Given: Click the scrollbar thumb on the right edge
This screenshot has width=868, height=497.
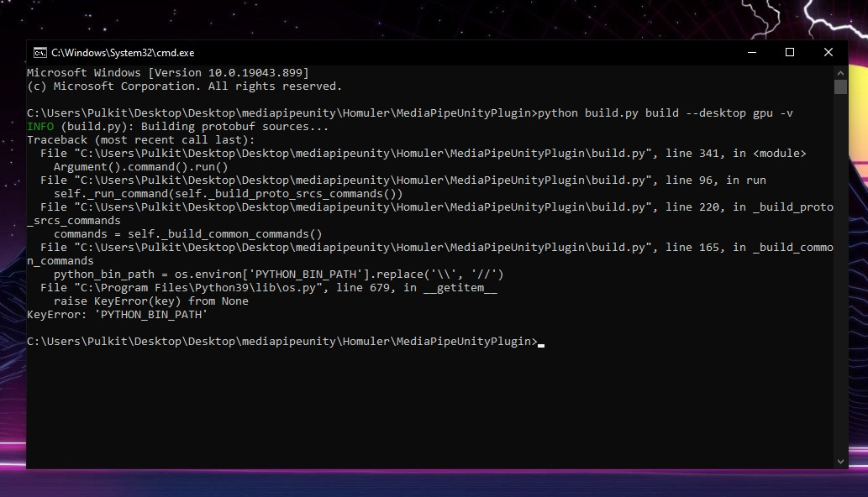Looking at the screenshot, I should (841, 88).
